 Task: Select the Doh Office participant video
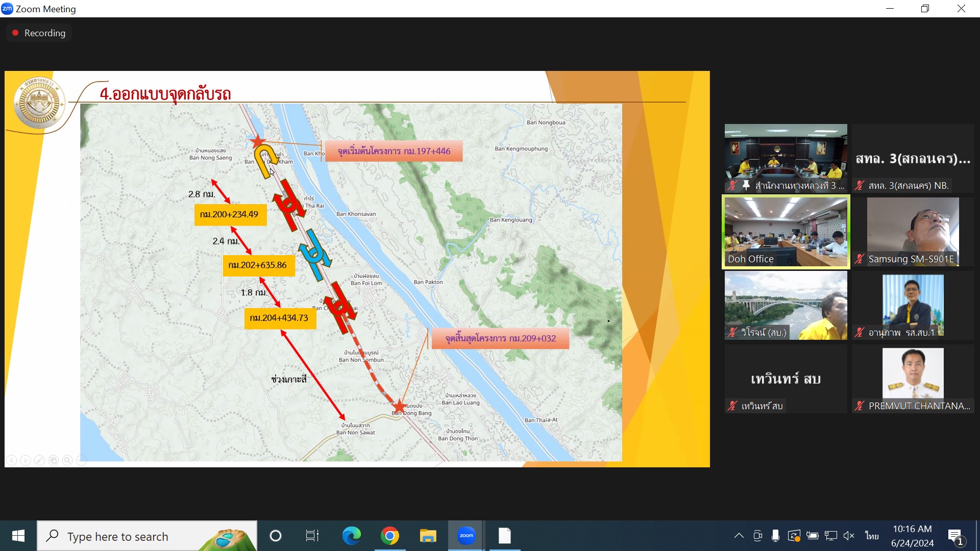(786, 232)
